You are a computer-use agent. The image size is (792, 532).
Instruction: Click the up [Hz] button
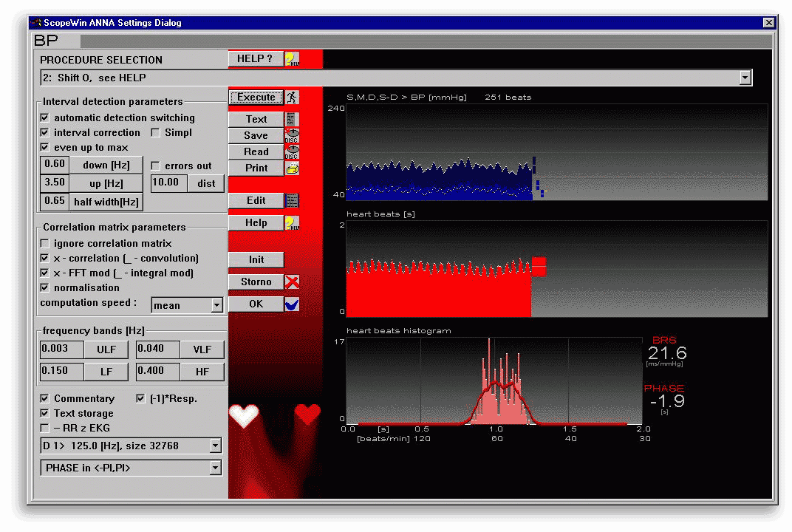click(106, 183)
